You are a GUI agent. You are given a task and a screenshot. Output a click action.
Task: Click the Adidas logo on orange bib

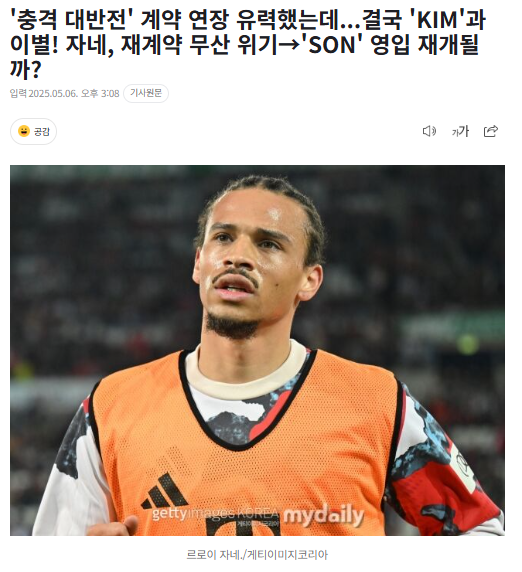pyautogui.click(x=164, y=491)
